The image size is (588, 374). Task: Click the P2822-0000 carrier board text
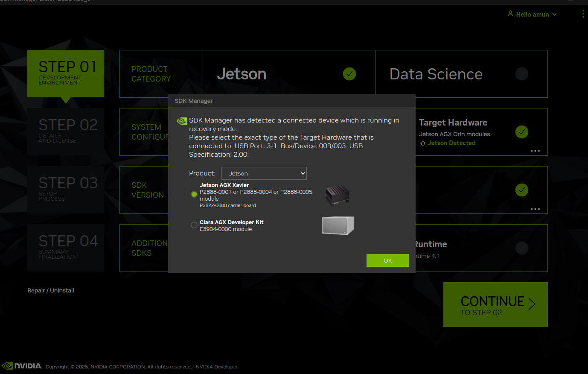coord(228,205)
